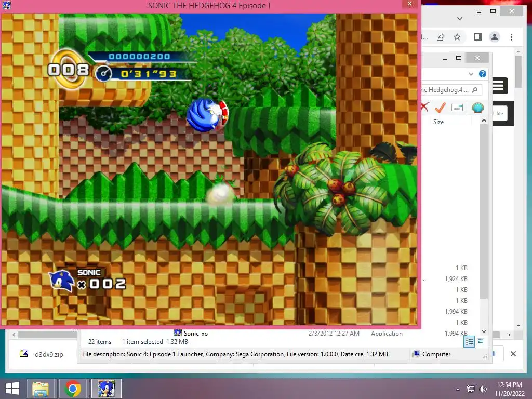This screenshot has height=399, width=532.
Task: Open File Explorer from the taskbar
Action: coord(41,389)
